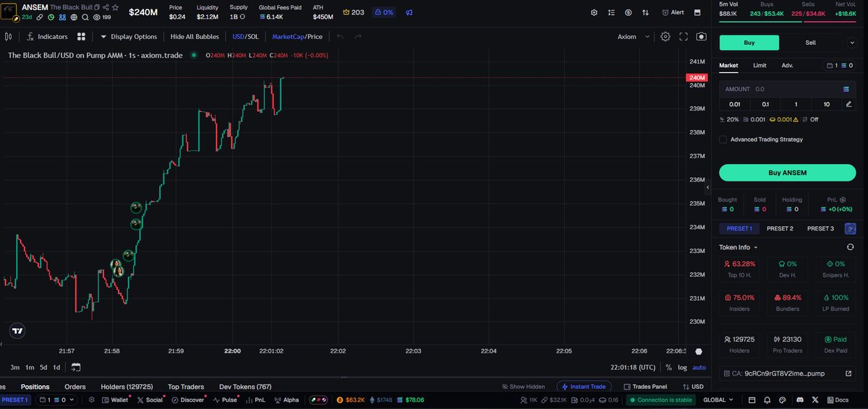
Task: Toggle MarketCap/Price display
Action: point(297,37)
